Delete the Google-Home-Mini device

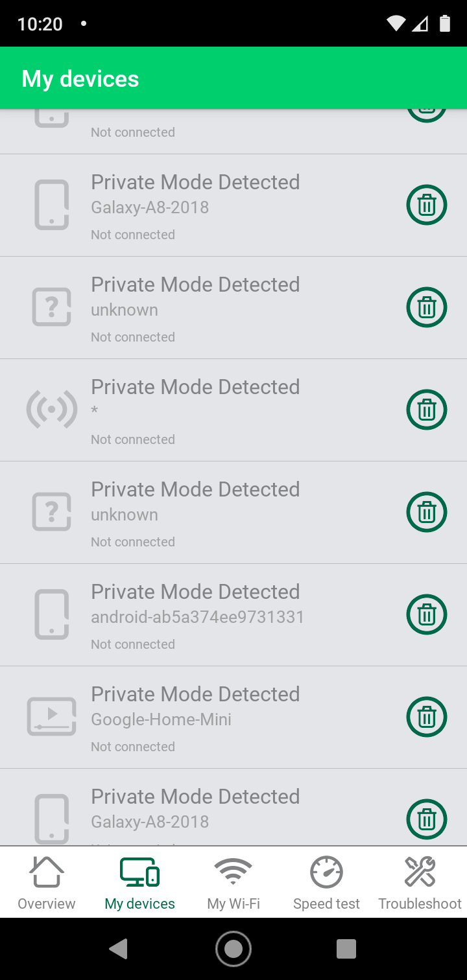point(426,717)
